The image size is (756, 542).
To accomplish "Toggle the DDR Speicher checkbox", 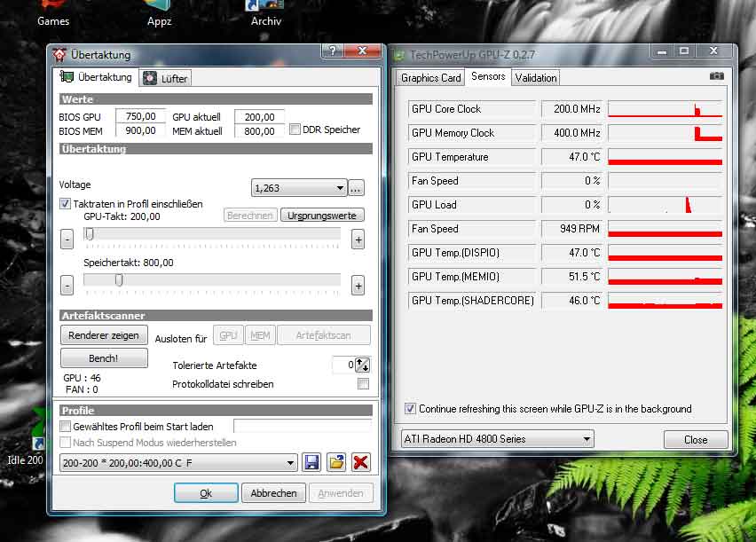I will (295, 130).
